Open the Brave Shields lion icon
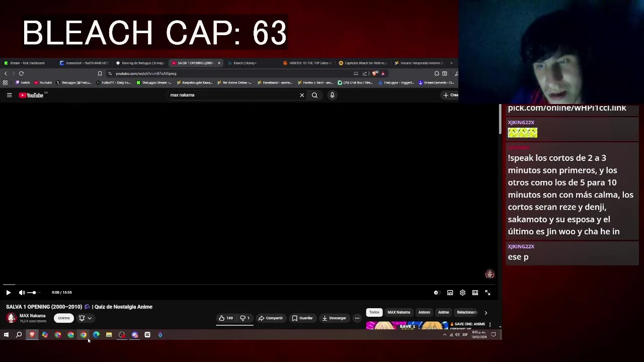This screenshot has height=362, width=644. (375, 73)
